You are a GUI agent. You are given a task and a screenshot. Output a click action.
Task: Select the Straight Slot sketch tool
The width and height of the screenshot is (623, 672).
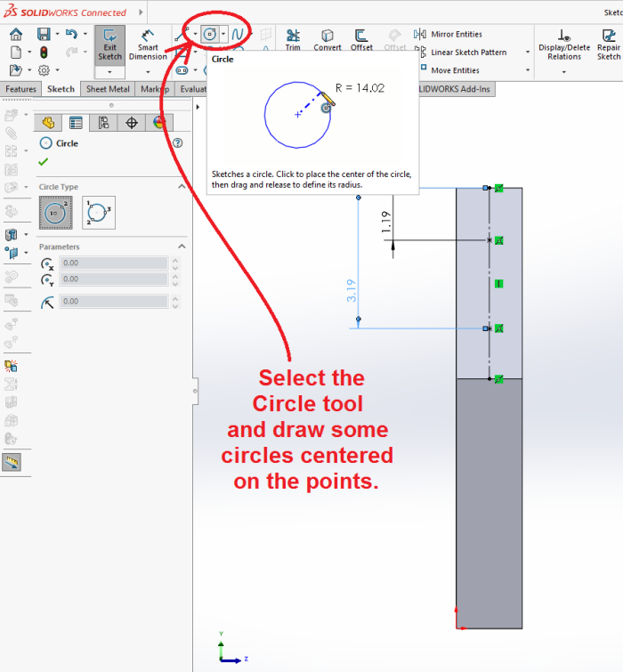182,69
